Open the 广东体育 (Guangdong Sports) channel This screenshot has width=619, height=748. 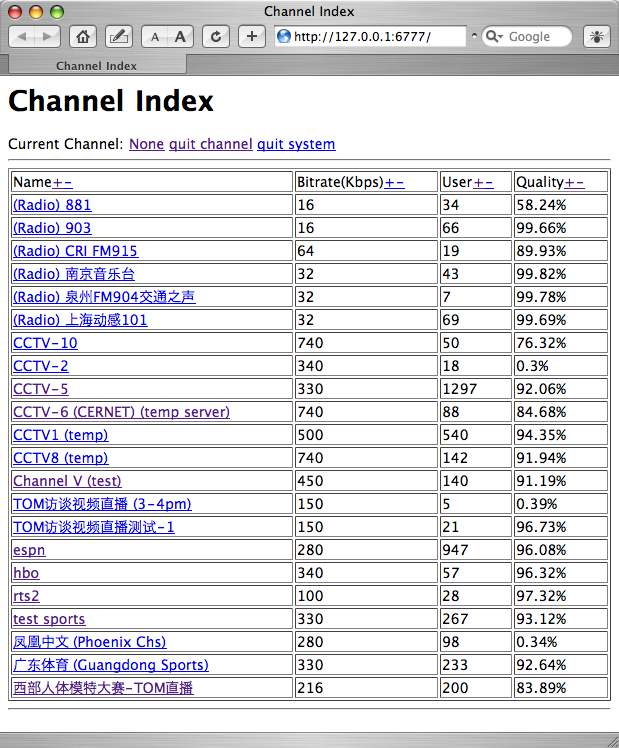tap(111, 665)
